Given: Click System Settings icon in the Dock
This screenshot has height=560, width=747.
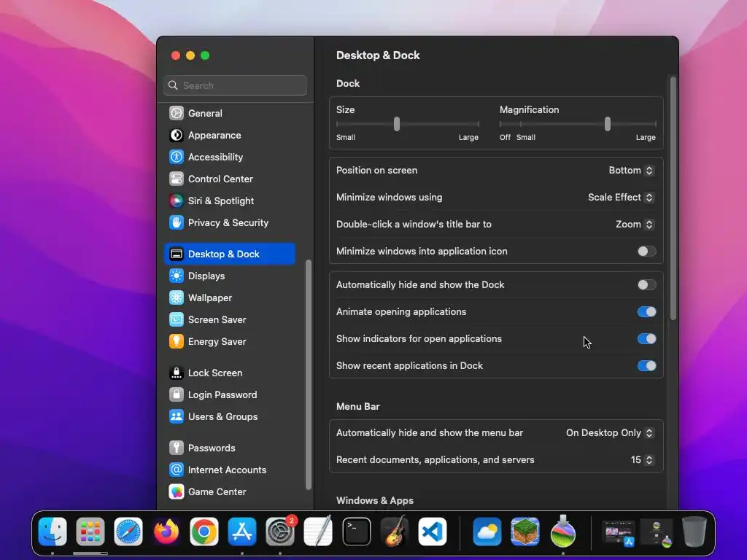Looking at the screenshot, I should pos(280,532).
